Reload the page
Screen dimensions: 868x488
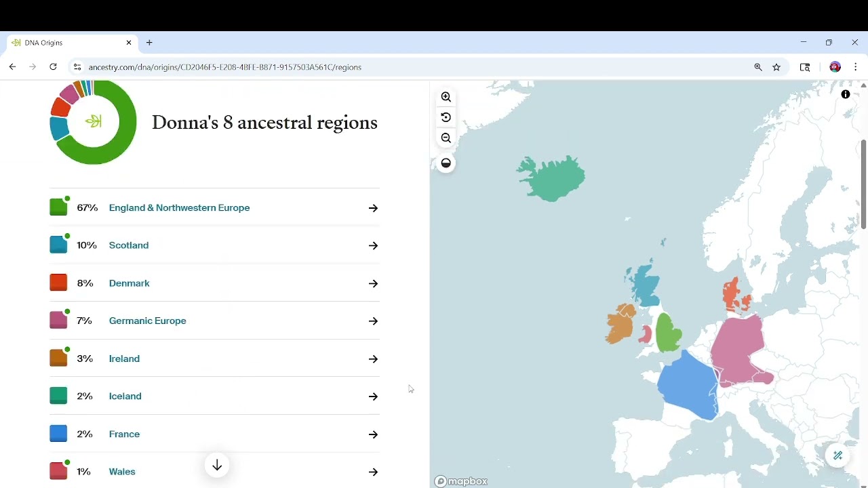pos(53,67)
